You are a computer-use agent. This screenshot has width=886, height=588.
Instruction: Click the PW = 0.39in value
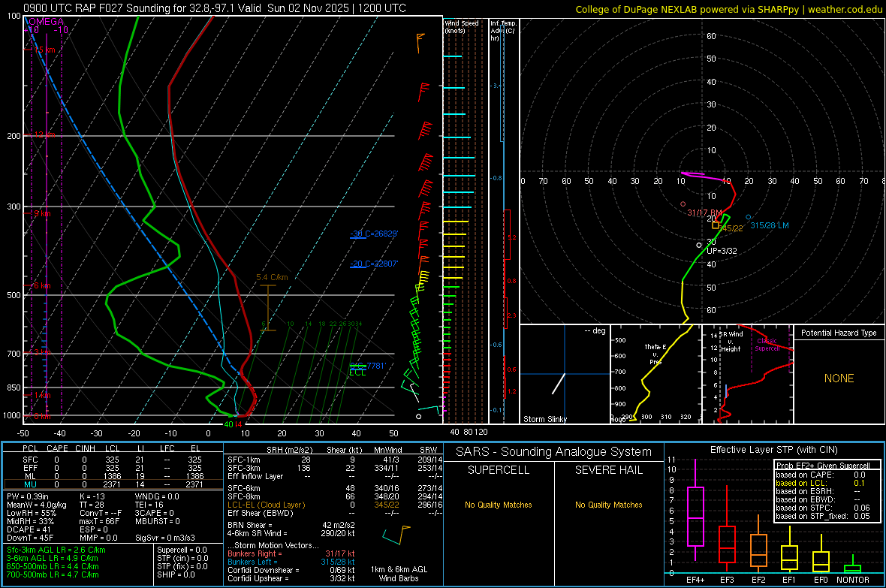pos(29,496)
